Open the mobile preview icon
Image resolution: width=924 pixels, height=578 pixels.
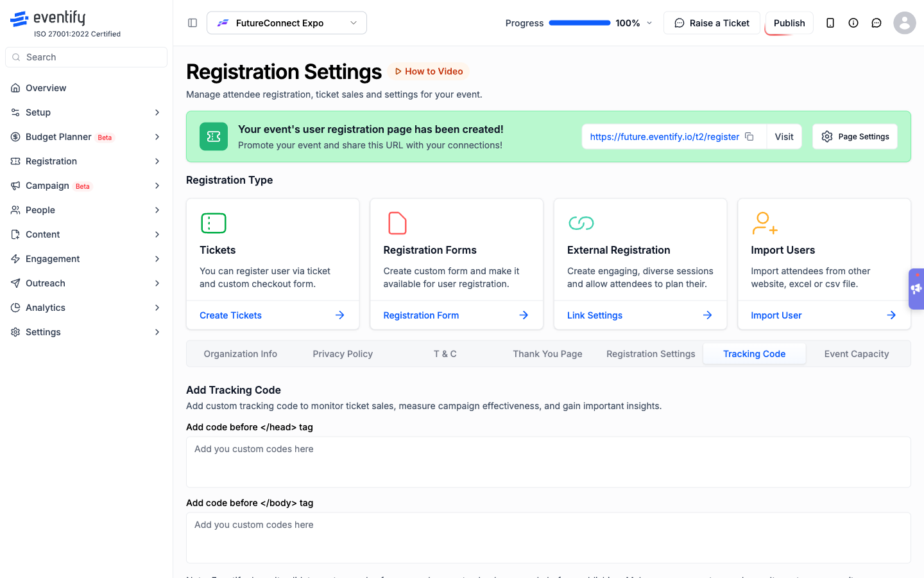pyautogui.click(x=830, y=23)
